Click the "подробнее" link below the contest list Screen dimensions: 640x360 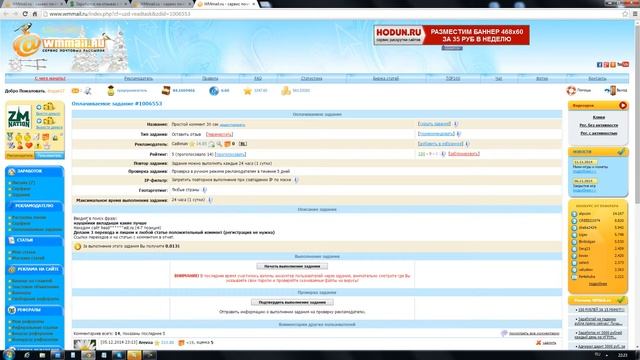[x=598, y=284]
